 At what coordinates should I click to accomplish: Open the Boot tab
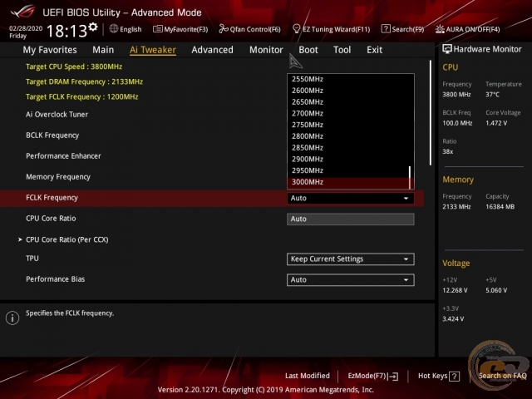tap(308, 50)
